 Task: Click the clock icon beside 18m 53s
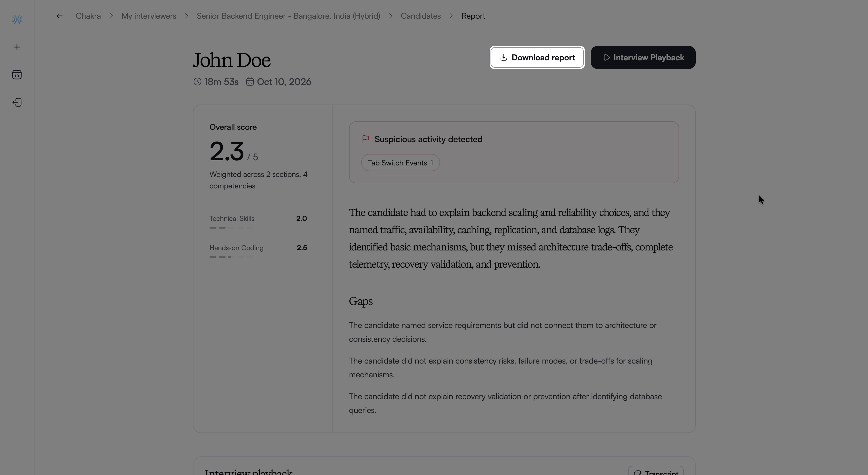[x=197, y=82]
